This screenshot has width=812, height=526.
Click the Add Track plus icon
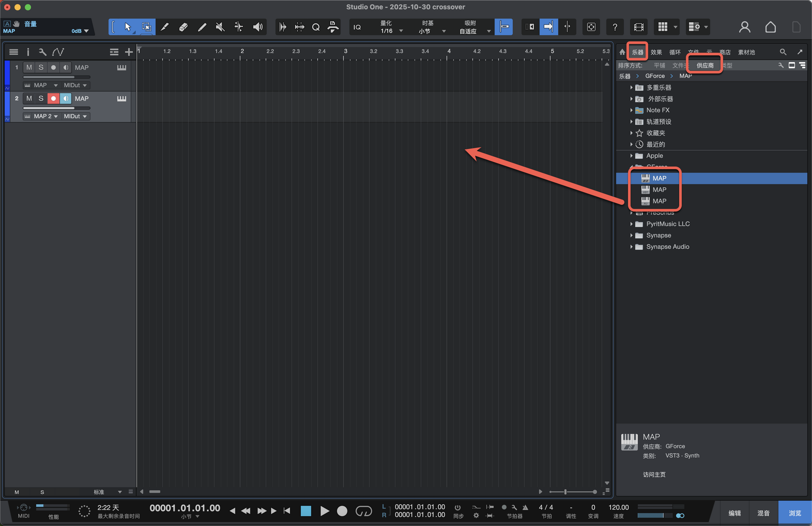[x=129, y=52]
